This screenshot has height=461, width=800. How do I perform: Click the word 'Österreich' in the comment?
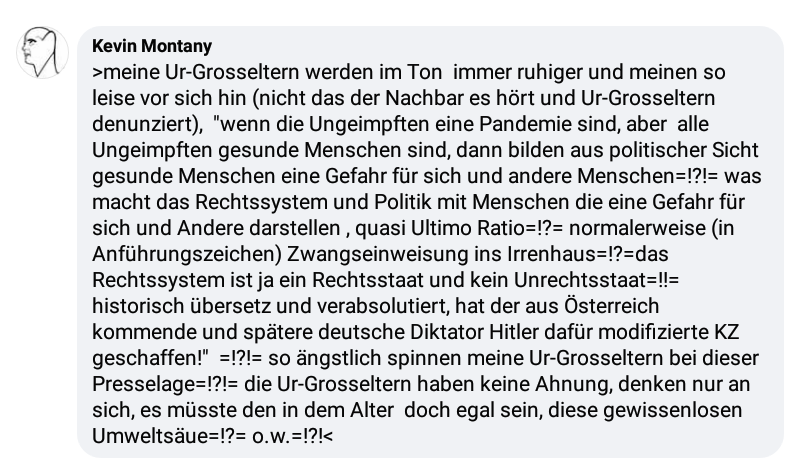pos(612,306)
